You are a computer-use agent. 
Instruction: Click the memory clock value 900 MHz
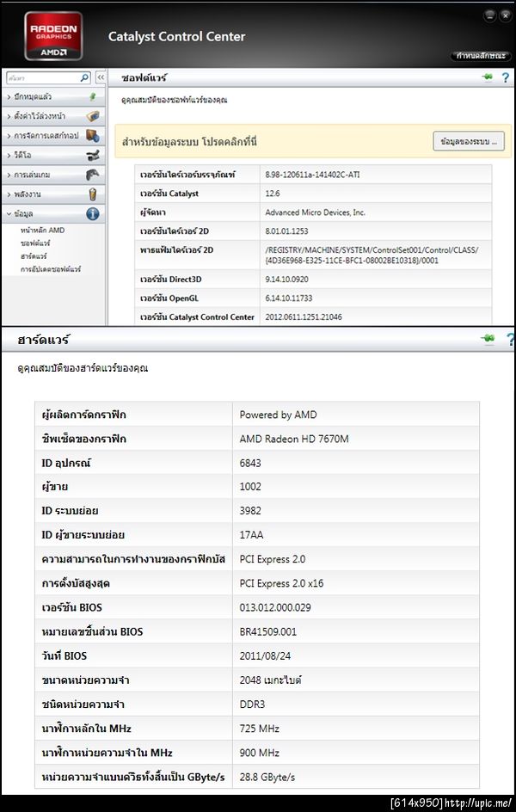[260, 753]
